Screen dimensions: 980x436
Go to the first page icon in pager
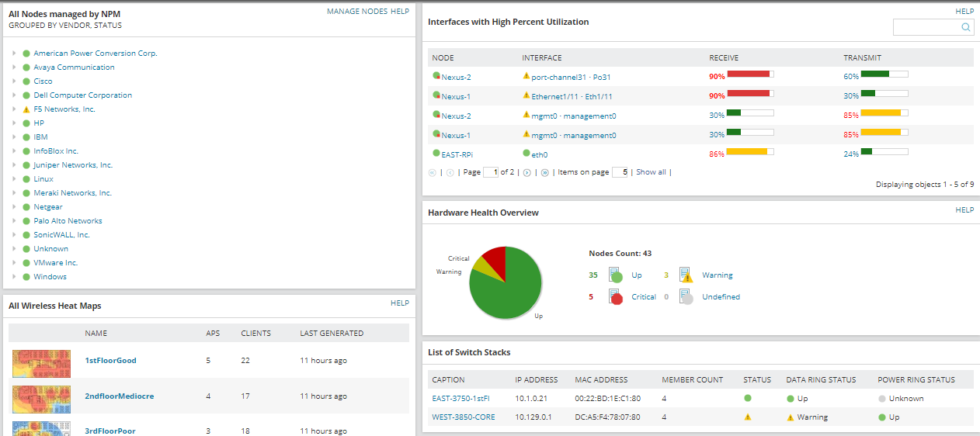pos(432,172)
